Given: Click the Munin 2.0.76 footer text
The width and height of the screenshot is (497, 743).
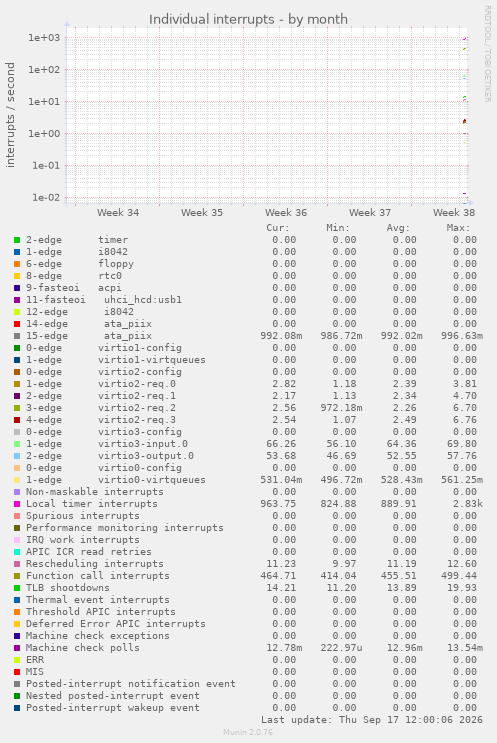Looking at the screenshot, I should (x=248, y=732).
